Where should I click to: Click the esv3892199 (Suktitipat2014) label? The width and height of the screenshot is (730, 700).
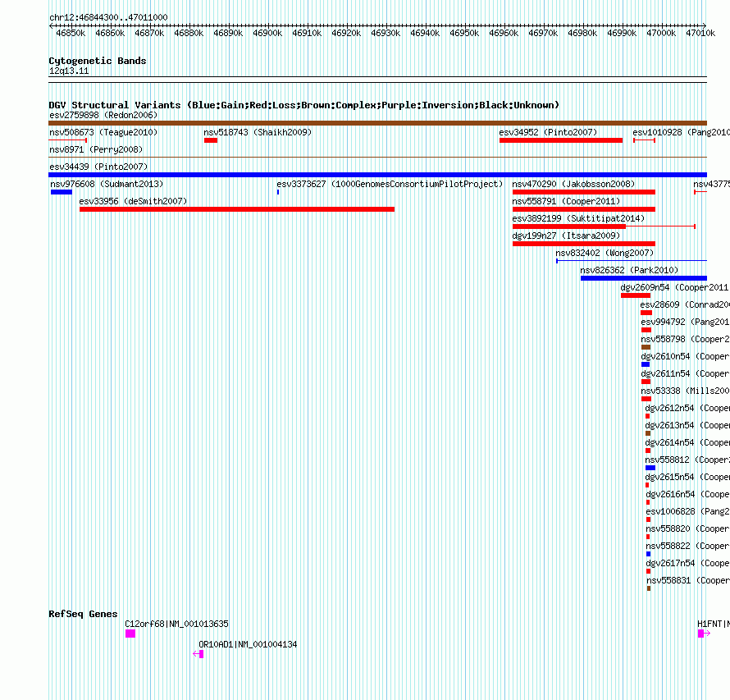pyautogui.click(x=578, y=218)
